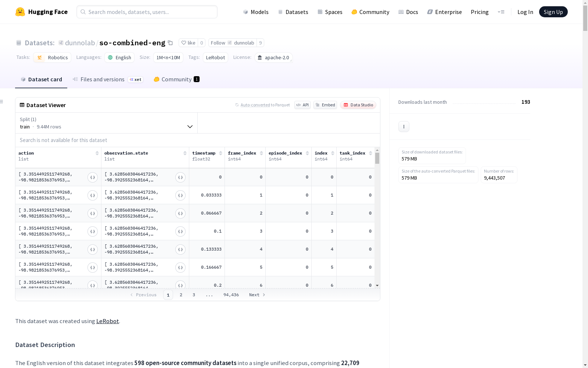Open the Datasets page
588x368 pixels.
[293, 12]
